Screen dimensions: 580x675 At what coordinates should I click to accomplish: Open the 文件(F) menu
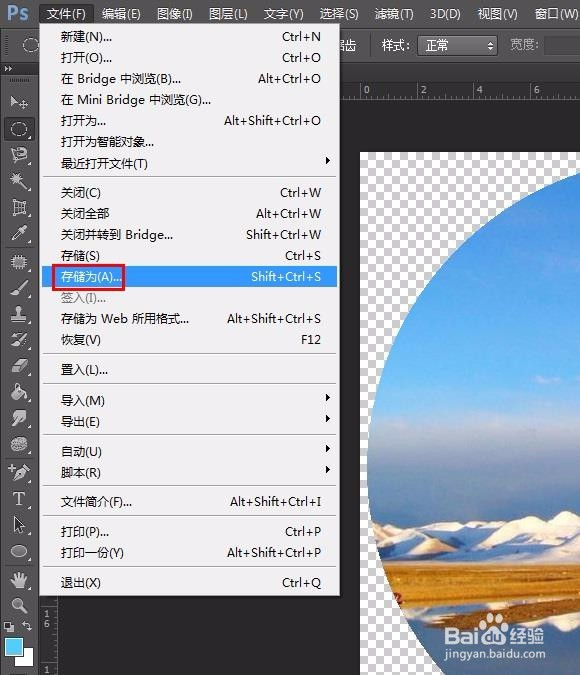pyautogui.click(x=66, y=14)
